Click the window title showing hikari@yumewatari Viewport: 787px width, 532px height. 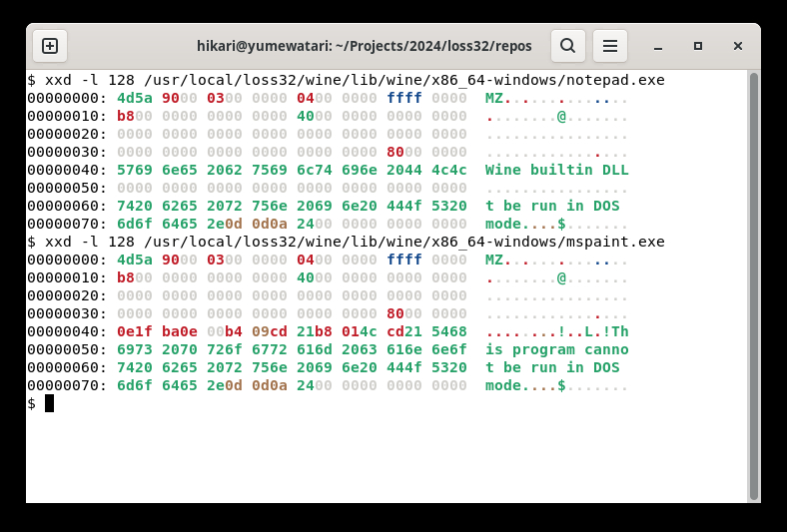tap(364, 46)
